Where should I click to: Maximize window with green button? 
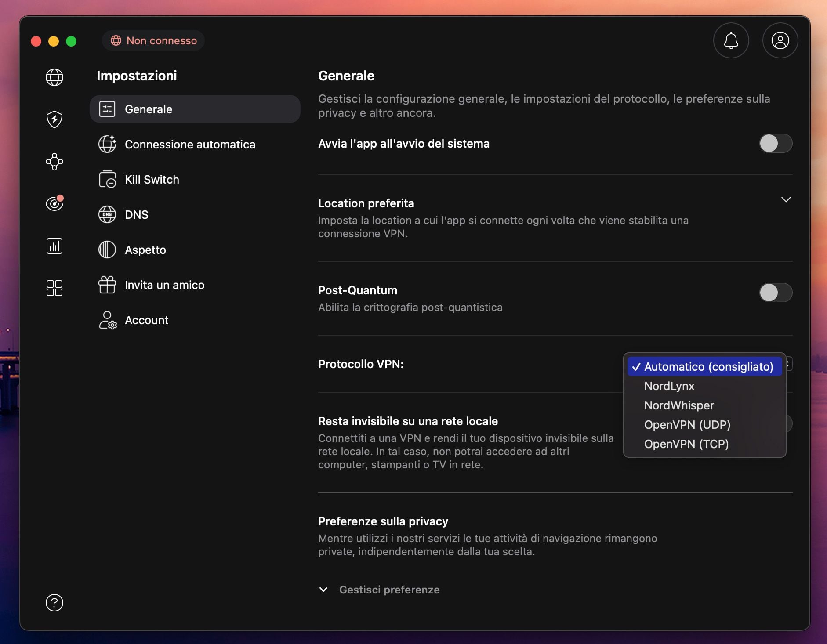click(71, 41)
